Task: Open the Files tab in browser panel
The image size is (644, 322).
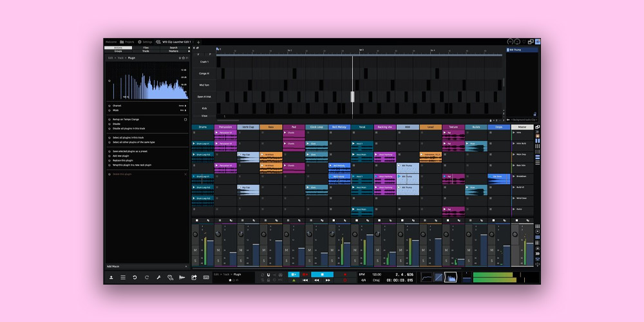Action: click(x=146, y=48)
